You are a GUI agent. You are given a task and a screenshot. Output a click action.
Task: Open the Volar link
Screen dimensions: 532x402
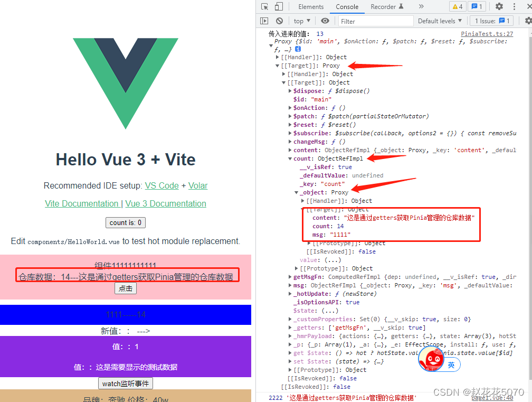(198, 186)
